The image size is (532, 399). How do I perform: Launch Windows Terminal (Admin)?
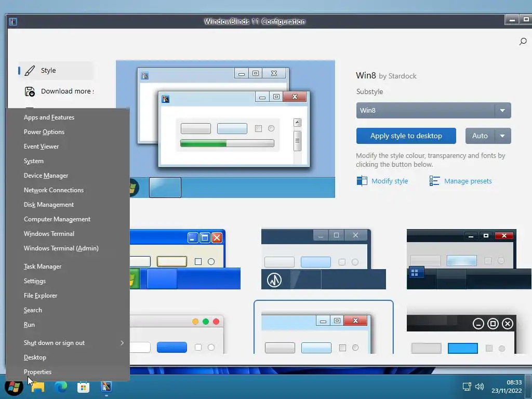click(x=68, y=248)
